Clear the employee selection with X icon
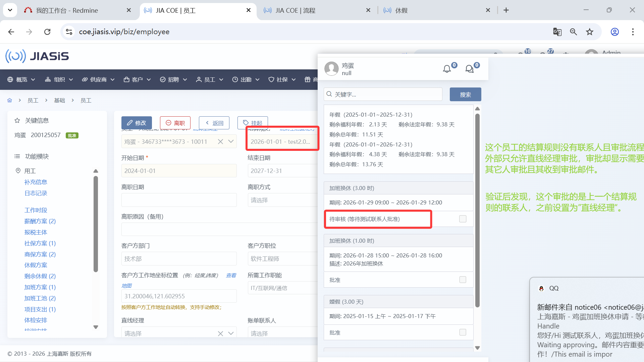 220,141
